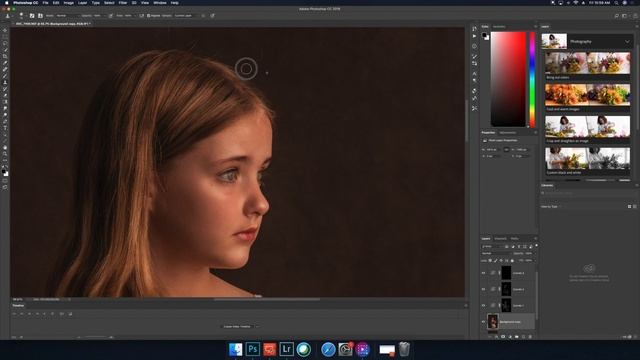This screenshot has width=640, height=360.
Task: Click the Delete layer trash icon
Action: [x=530, y=337]
